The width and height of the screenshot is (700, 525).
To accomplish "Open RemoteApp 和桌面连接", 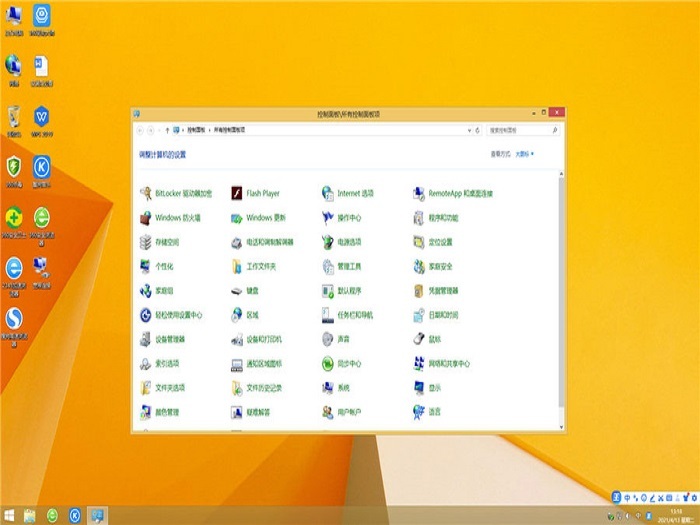I will click(459, 193).
